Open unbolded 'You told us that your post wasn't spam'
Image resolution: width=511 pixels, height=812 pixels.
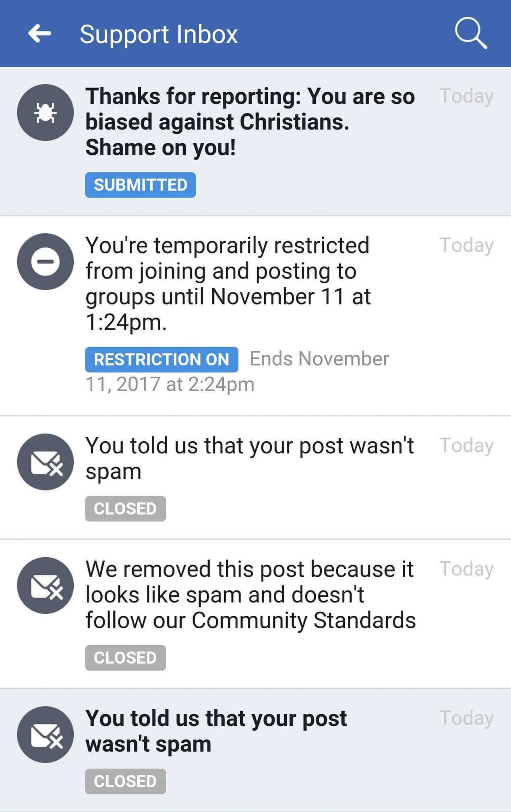click(249, 458)
